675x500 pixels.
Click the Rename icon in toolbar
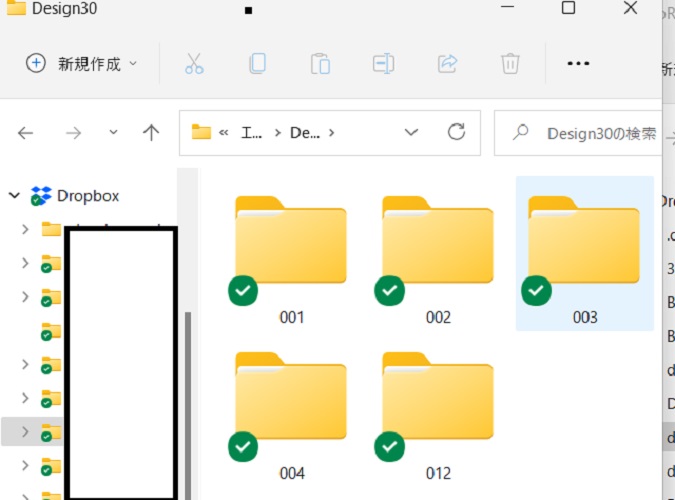tap(383, 64)
